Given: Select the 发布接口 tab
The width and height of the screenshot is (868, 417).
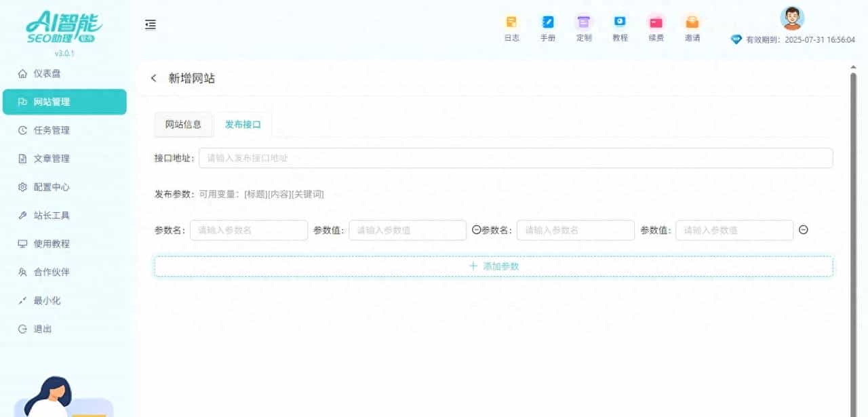Looking at the screenshot, I should [x=243, y=124].
